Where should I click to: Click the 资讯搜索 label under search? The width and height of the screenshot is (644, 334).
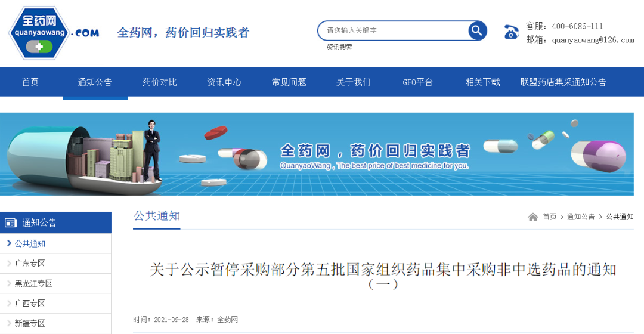[x=339, y=47]
